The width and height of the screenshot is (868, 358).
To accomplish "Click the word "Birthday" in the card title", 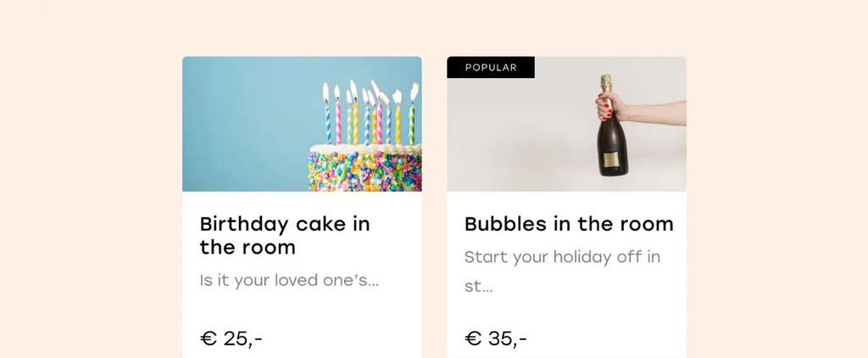I will click(244, 224).
